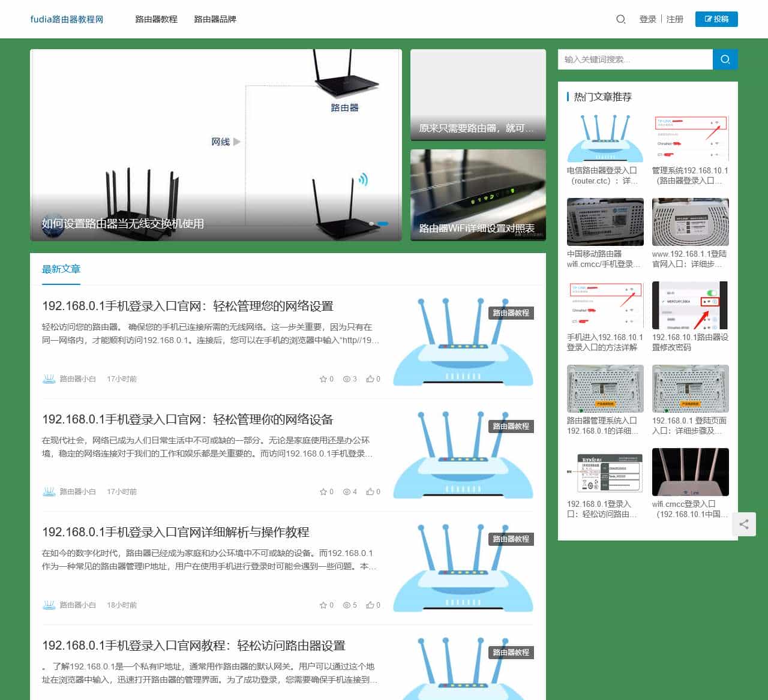Open article '192.168.0.1手机登录入口官网详细解析与操作教程'
Screen dimensions: 768x700
(176, 532)
